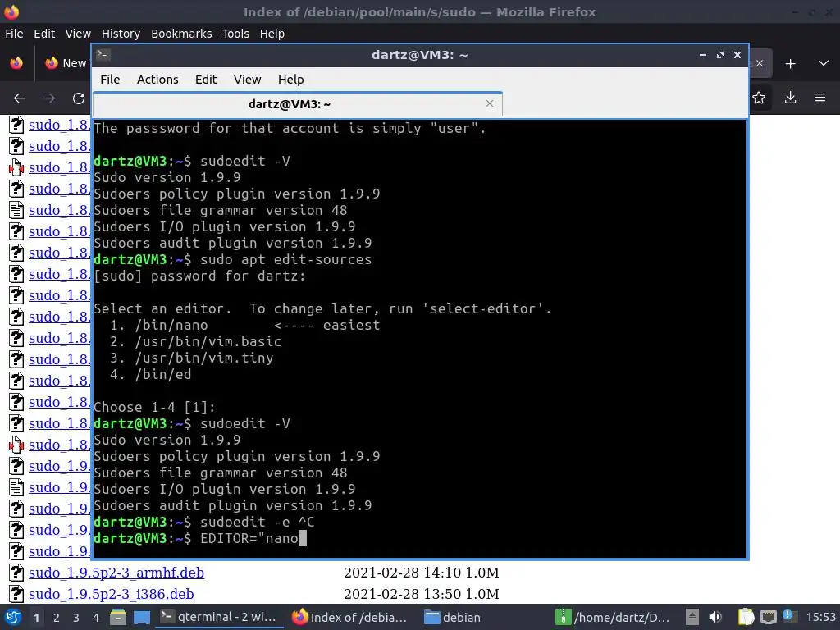Click the topmost sudo_1.8 link in Firefox listing
This screenshot has width=840, height=630.
click(x=59, y=125)
